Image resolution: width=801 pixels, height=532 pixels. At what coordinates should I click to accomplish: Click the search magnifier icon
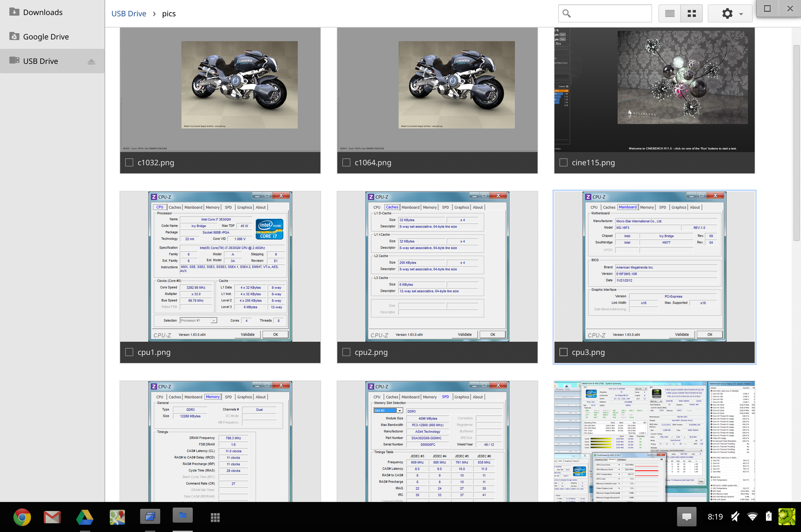(567, 13)
